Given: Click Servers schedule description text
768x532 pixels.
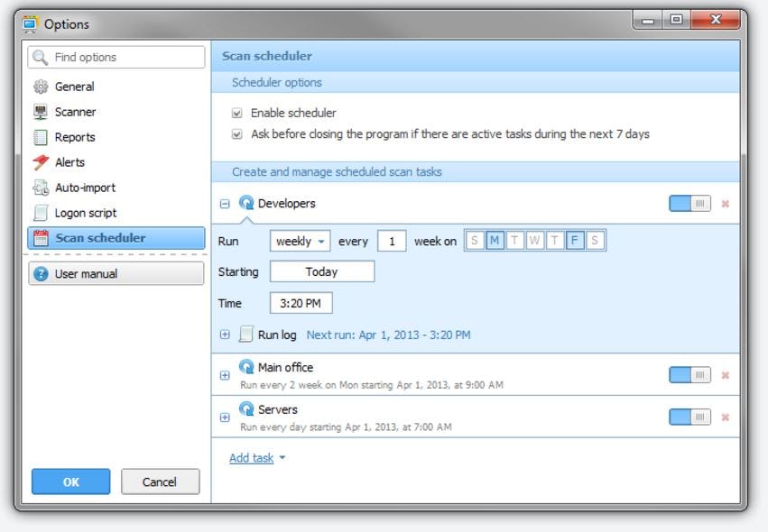Looking at the screenshot, I should point(346,427).
